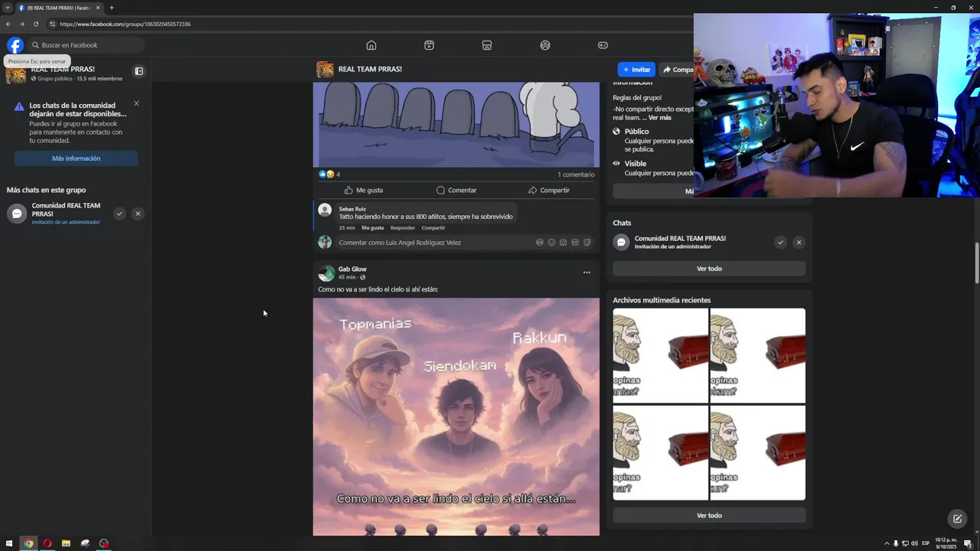Close the REAL TEAM PRRAS browser tab
This screenshot has height=551, width=980.
tap(98, 8)
